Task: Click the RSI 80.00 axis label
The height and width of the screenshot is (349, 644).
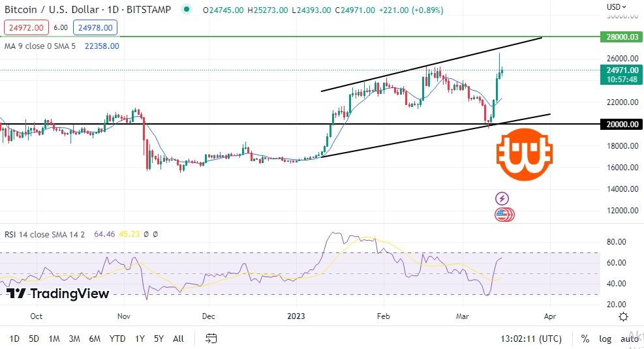Action: (616, 242)
